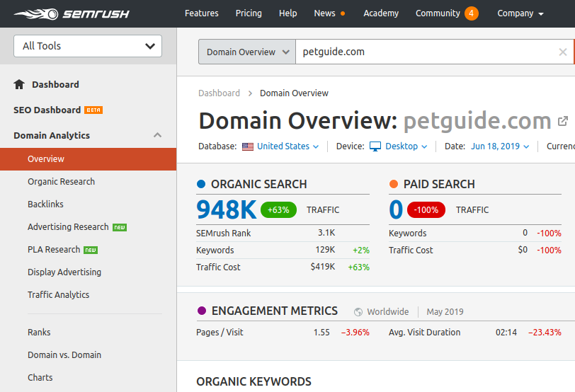Click the NEW badge beside Advertising Research
The width and height of the screenshot is (575, 392).
[120, 228]
